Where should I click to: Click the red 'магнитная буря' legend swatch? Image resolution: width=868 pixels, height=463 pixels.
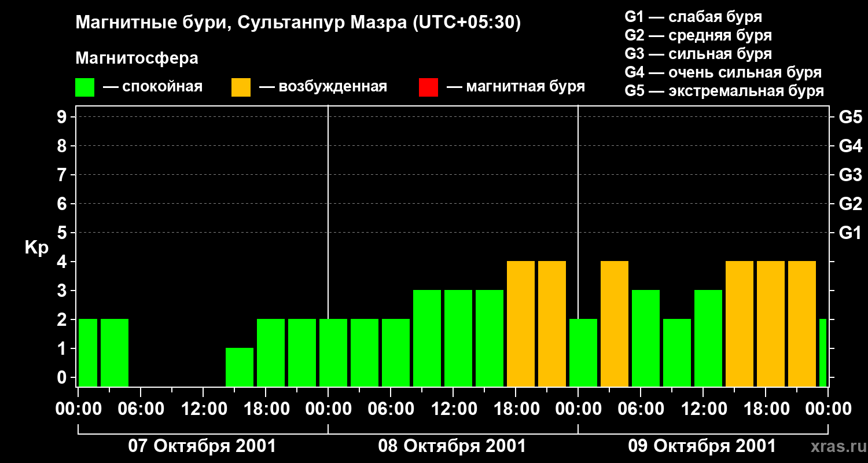(428, 87)
